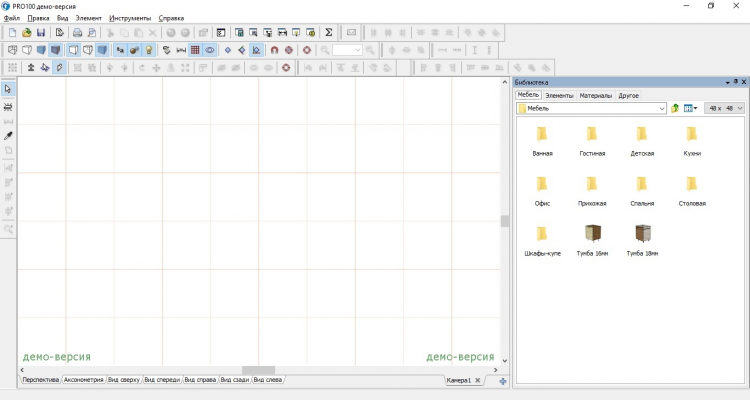Toggle the highlighted textures display mode cube
750x400 pixels.
click(55, 50)
